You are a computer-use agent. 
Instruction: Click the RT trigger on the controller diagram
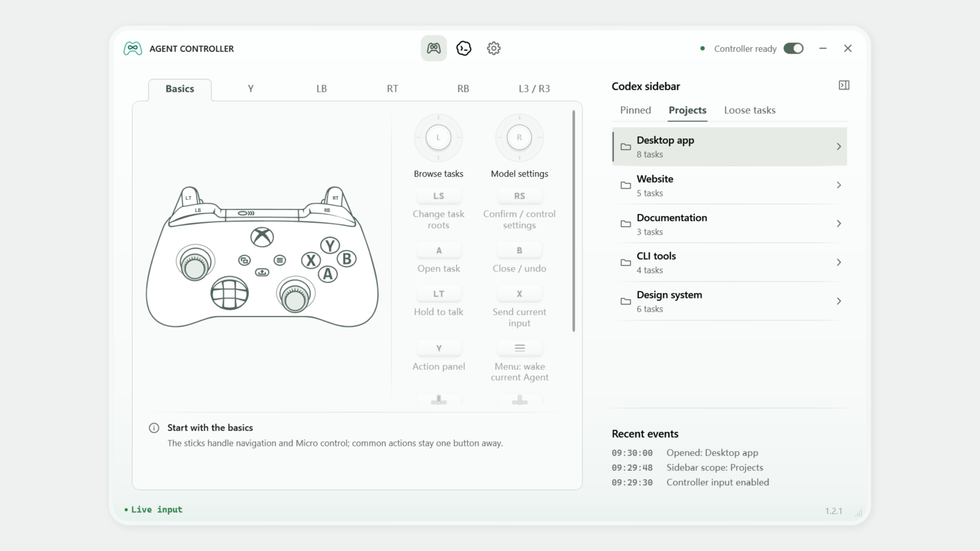click(335, 197)
